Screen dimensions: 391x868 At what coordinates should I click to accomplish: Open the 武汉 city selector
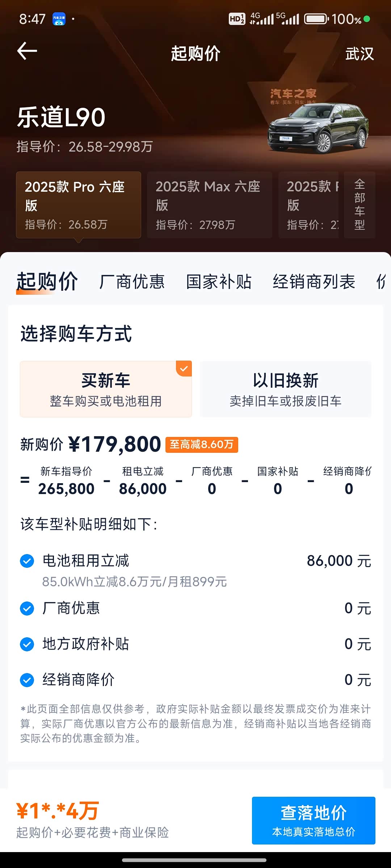pyautogui.click(x=360, y=54)
